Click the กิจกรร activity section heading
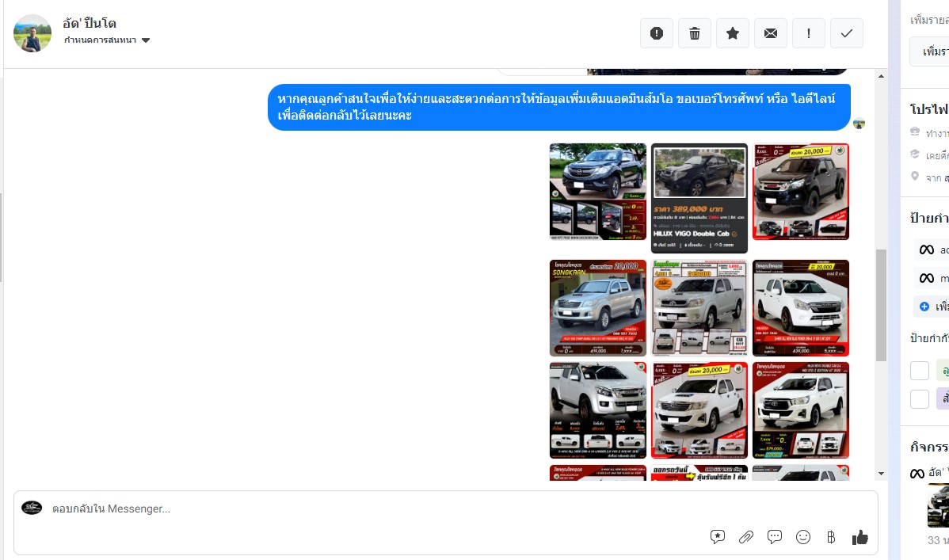This screenshot has width=949, height=560. click(929, 447)
